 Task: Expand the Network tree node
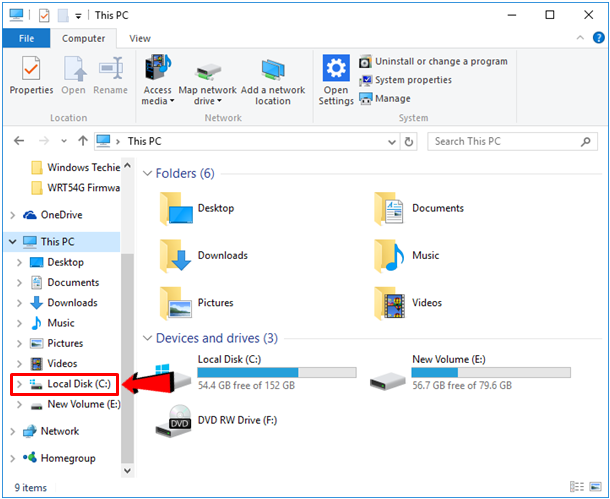pos(12,431)
